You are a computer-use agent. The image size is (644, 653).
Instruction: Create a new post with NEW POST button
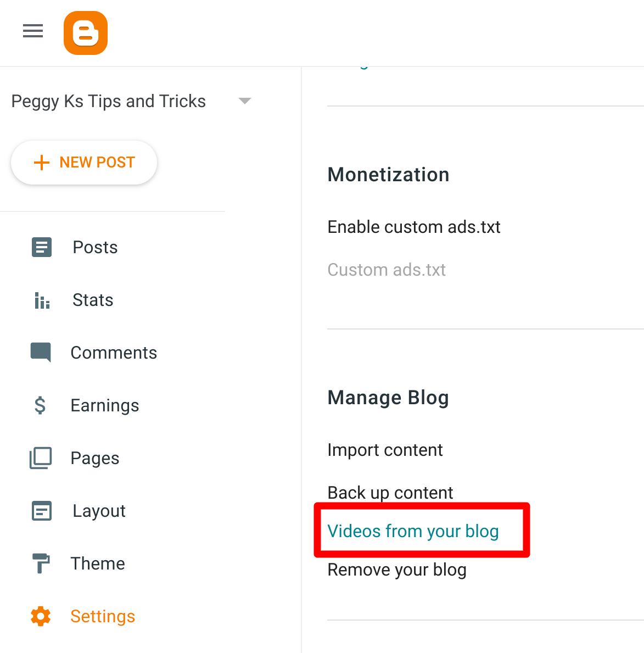coord(83,162)
